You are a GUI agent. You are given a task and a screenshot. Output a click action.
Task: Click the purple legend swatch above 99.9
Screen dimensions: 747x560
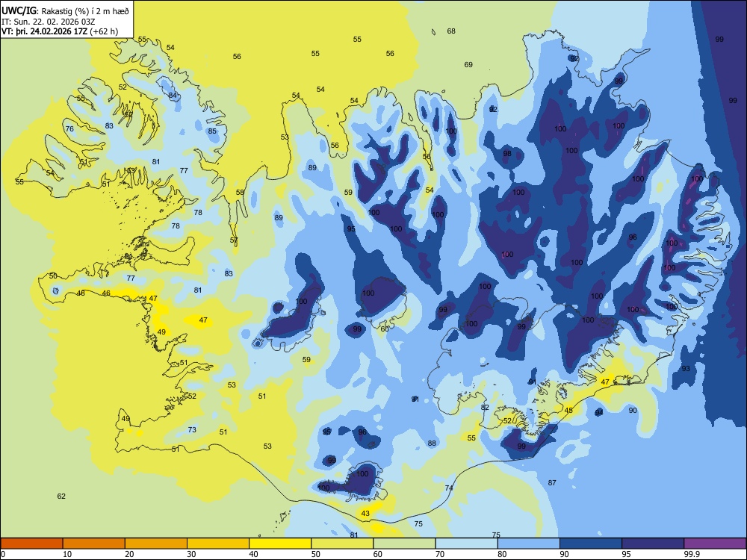(715, 544)
